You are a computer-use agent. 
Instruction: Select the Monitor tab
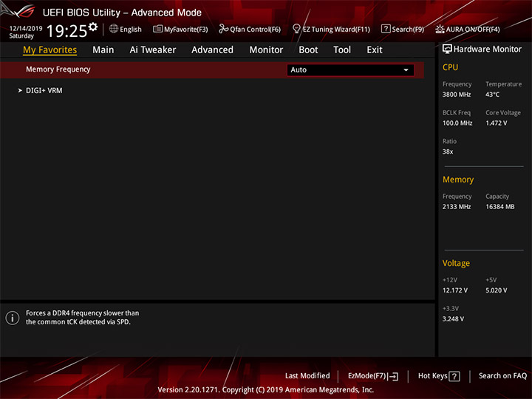coord(266,50)
